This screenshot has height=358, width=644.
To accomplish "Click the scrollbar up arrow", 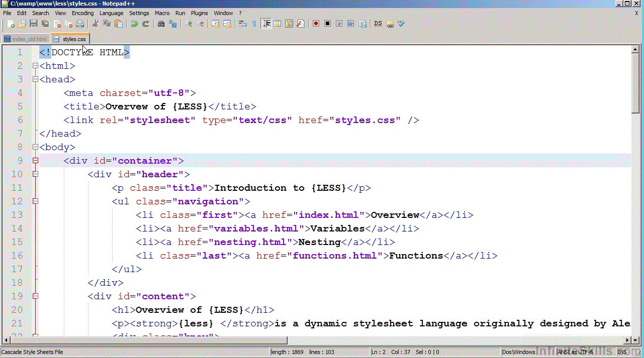I will click(x=635, y=49).
